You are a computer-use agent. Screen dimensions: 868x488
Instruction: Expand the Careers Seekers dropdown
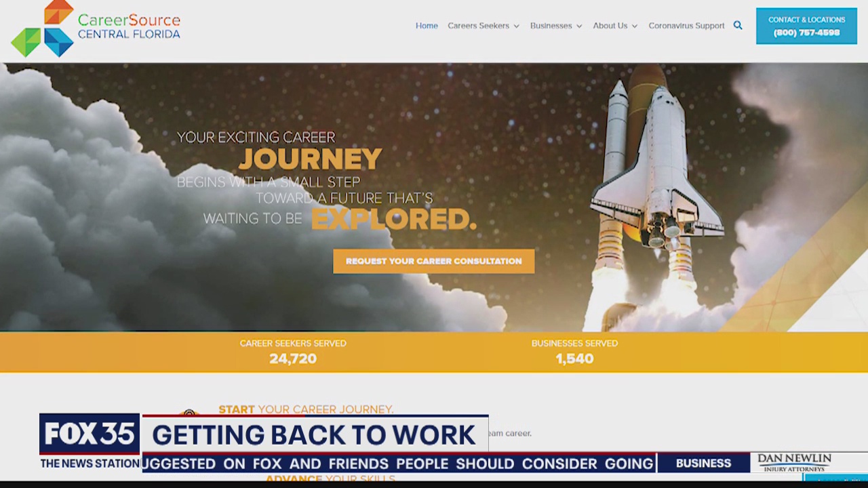(483, 26)
